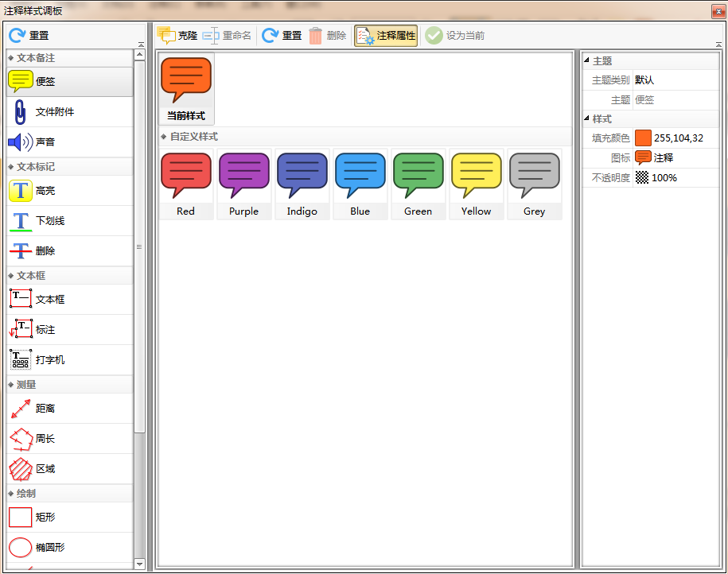Screen dimensions: 728x574
Task: Select the 标注 callout tool
Action: [x=70, y=329]
